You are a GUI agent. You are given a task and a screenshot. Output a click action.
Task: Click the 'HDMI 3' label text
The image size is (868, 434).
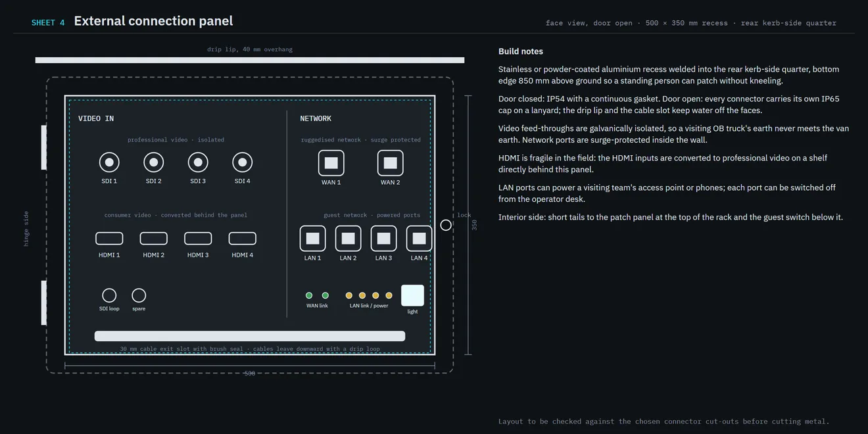pos(198,255)
